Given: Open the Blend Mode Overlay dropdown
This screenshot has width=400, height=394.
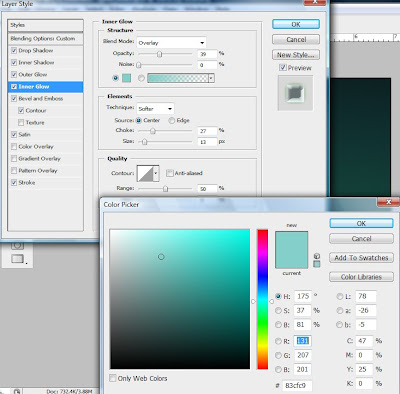Looking at the screenshot, I should tap(171, 43).
